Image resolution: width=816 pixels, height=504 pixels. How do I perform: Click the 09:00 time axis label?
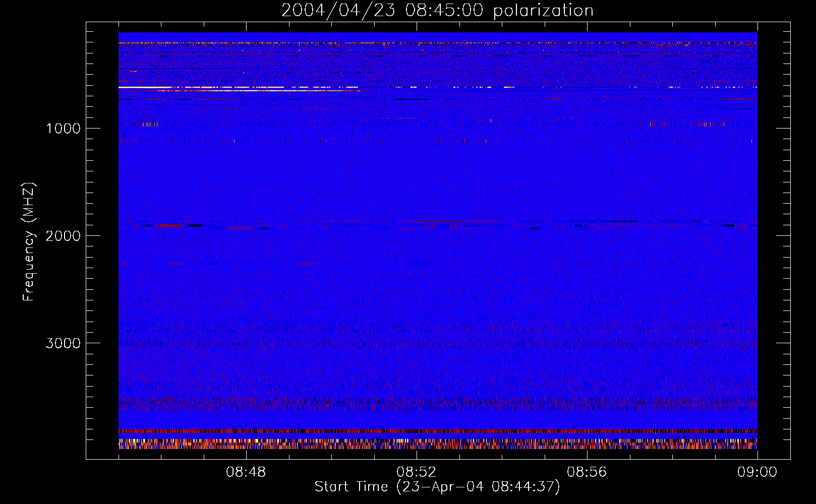[x=757, y=472]
